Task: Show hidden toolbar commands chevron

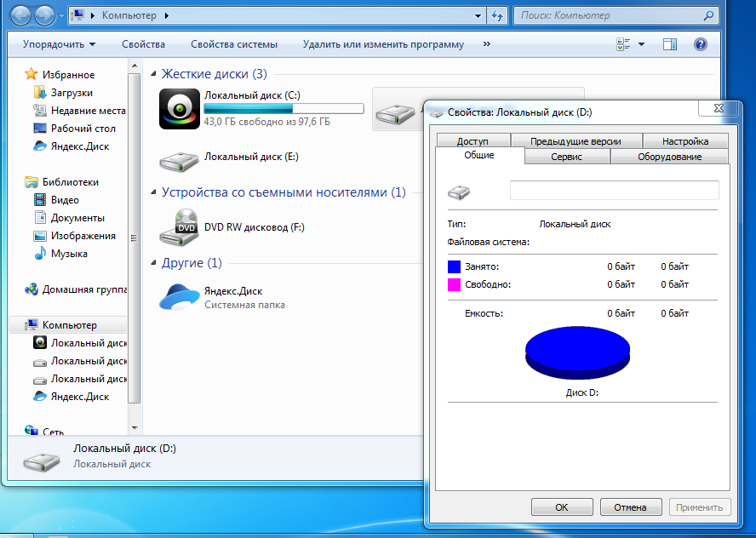Action: [x=486, y=44]
